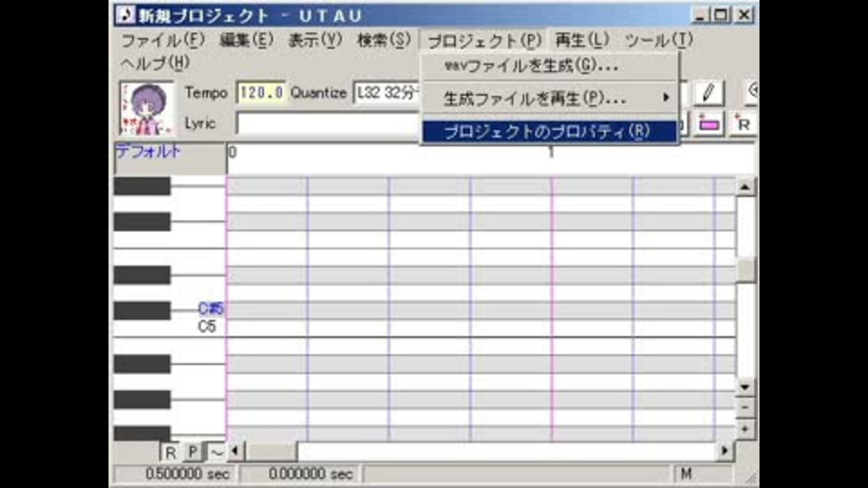Click horizontal scrollbar left arrow

[235, 452]
